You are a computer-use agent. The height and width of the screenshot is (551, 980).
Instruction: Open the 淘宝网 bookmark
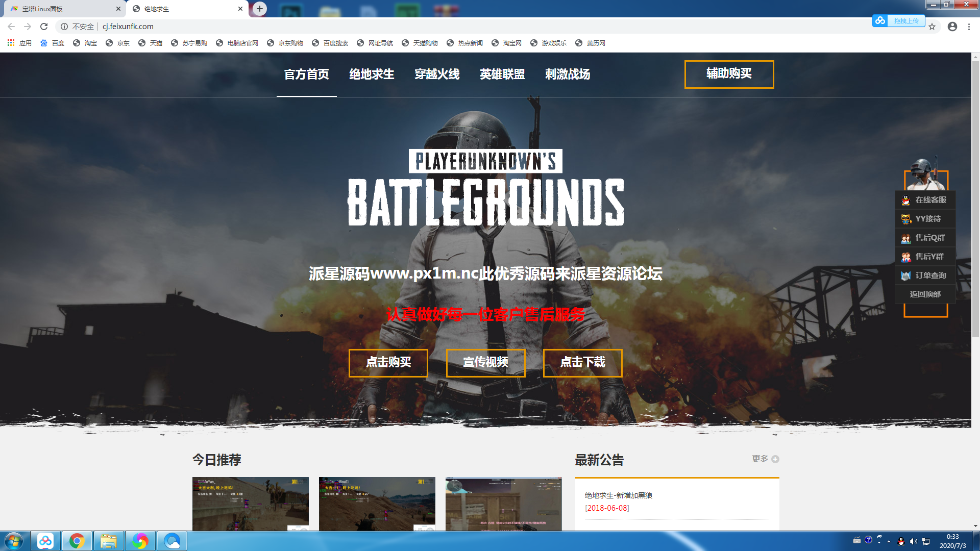pyautogui.click(x=507, y=43)
